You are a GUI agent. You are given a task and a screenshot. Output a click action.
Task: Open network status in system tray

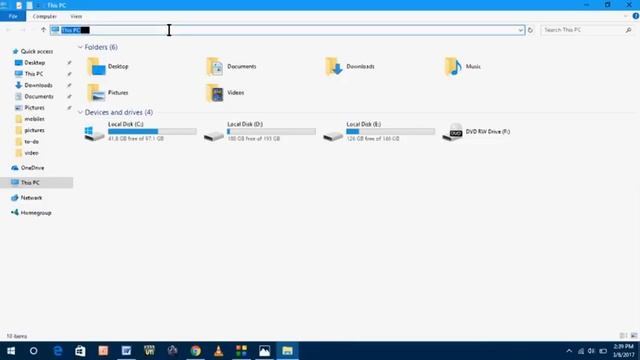click(x=580, y=351)
